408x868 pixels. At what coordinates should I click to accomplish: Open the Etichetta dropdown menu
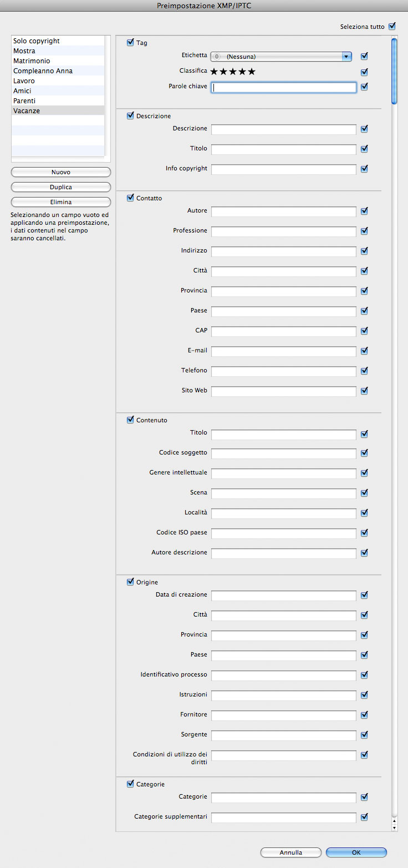pos(282,56)
